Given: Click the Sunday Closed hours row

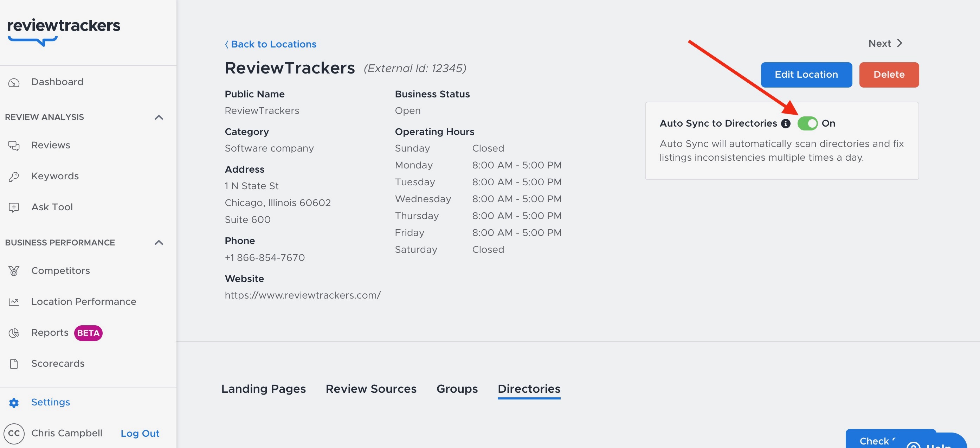Looking at the screenshot, I should (x=449, y=148).
